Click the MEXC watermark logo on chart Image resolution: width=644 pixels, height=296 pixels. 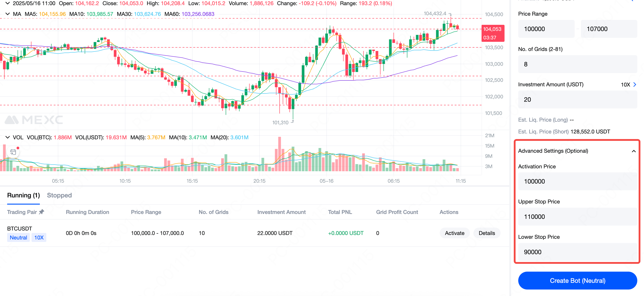pyautogui.click(x=34, y=120)
